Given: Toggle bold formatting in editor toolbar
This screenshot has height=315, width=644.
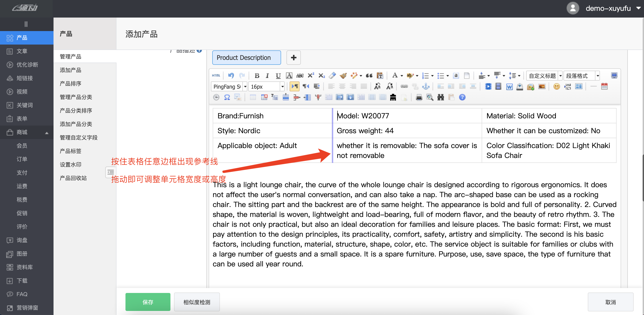Looking at the screenshot, I should [x=257, y=76].
